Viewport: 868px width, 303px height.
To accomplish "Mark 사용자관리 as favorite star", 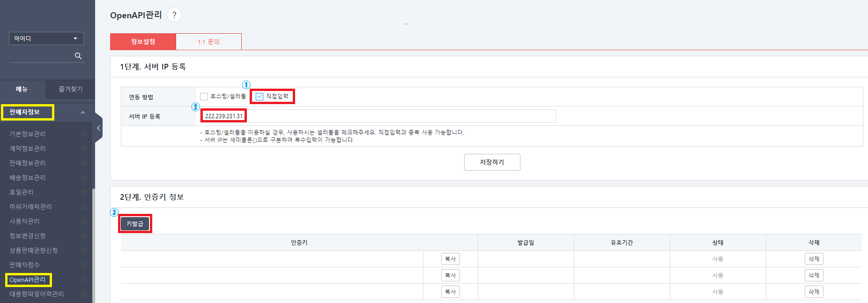I will pyautogui.click(x=84, y=221).
